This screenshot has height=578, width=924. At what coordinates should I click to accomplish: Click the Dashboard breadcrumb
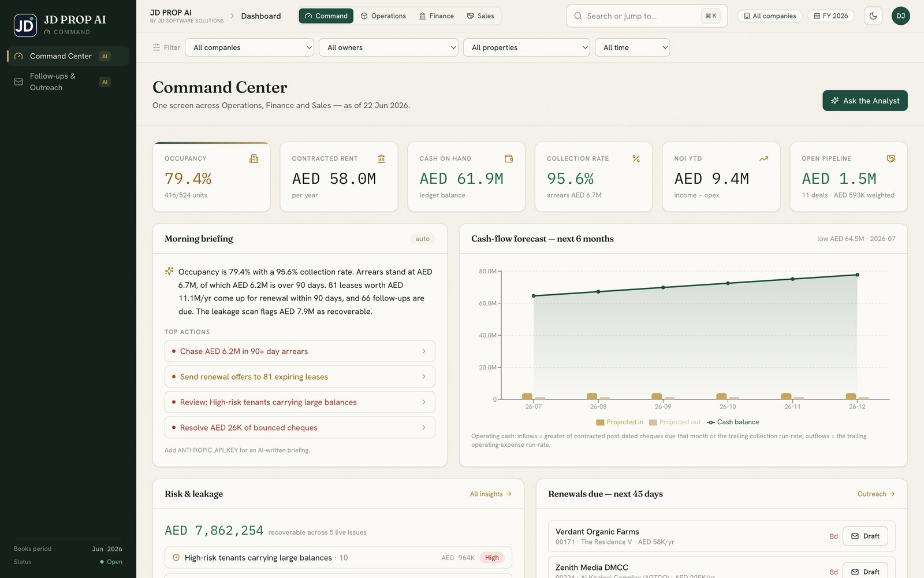(261, 16)
